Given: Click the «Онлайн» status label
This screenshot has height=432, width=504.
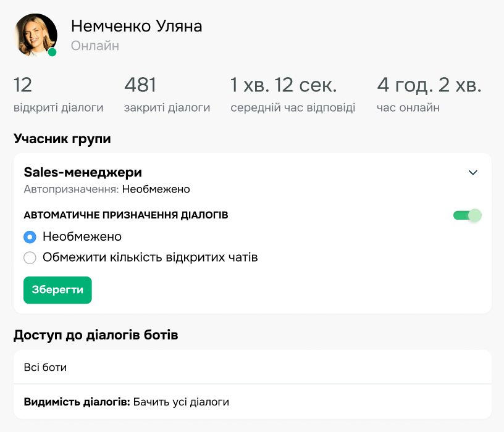Looking at the screenshot, I should 94,45.
